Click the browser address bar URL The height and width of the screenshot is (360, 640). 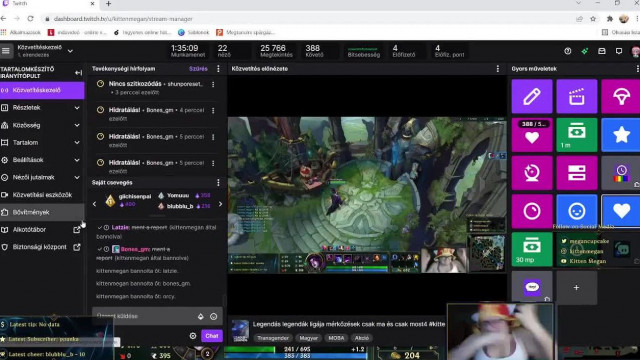pos(123,19)
